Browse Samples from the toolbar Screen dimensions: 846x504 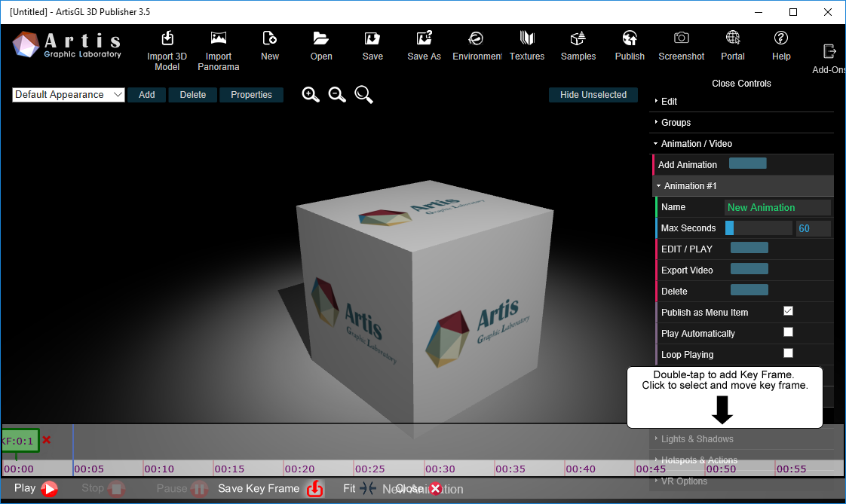(578, 38)
